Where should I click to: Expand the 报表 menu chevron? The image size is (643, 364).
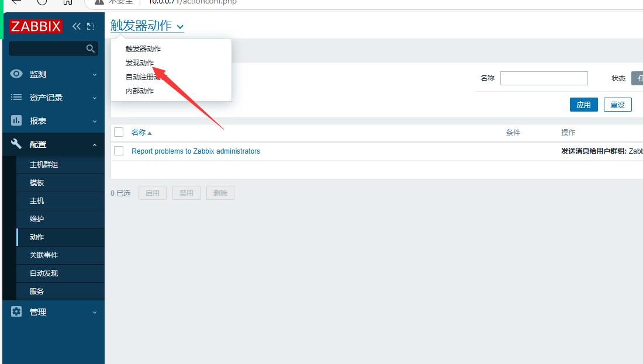[95, 122]
